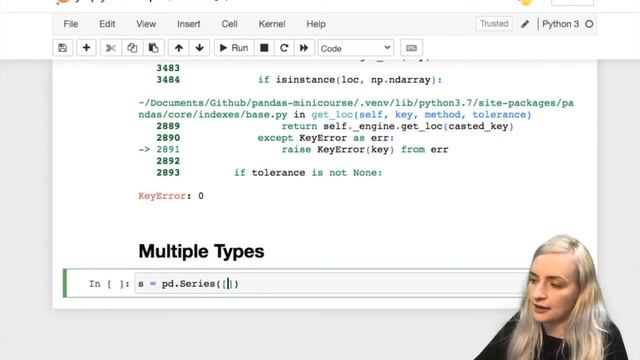Open the cell type Code dropdown

356,48
